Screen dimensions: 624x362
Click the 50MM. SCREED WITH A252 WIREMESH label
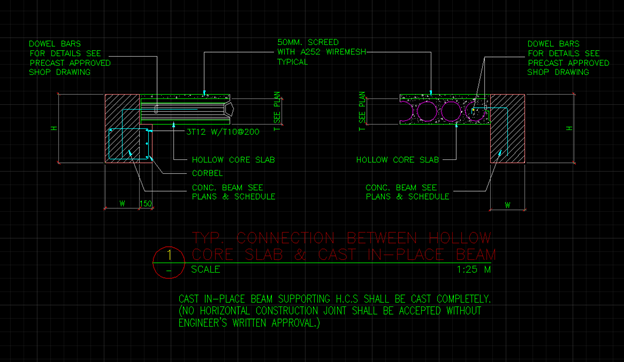pos(322,52)
